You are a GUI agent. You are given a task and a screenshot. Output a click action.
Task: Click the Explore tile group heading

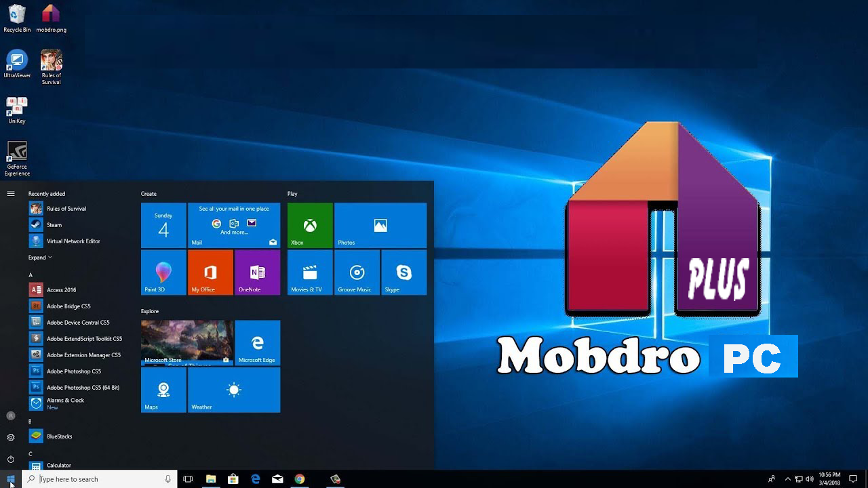click(x=150, y=311)
